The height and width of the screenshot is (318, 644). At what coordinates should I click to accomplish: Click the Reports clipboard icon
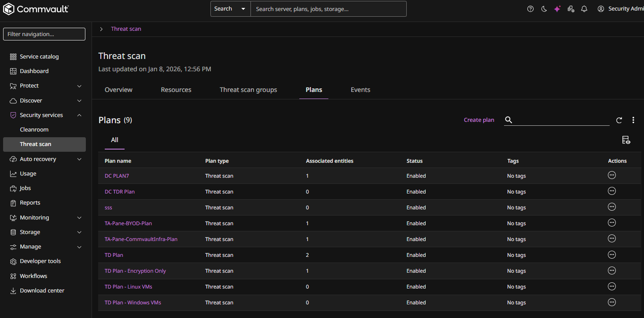click(13, 203)
